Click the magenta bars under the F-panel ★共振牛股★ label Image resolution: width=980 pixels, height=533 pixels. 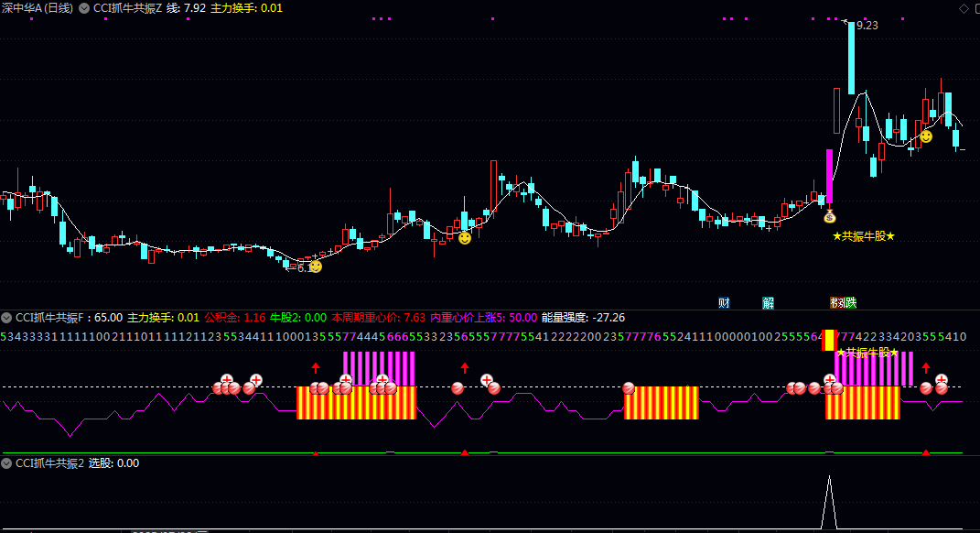pos(875,369)
